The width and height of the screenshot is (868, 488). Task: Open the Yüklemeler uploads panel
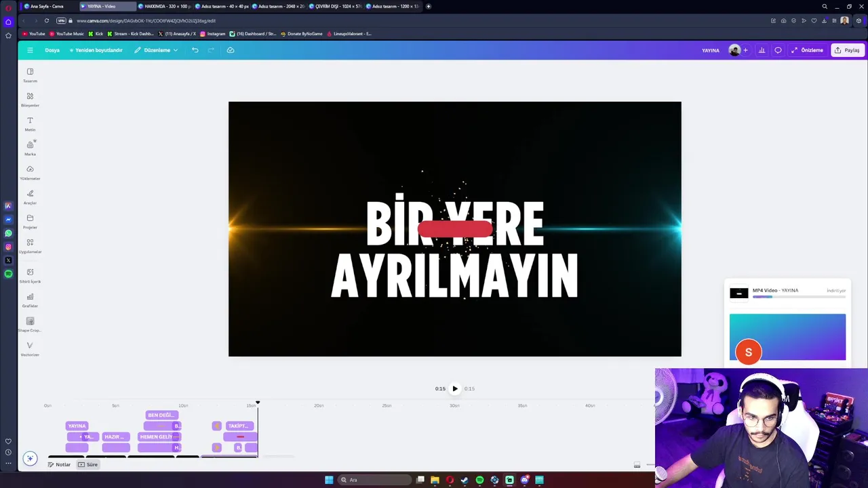(x=30, y=173)
